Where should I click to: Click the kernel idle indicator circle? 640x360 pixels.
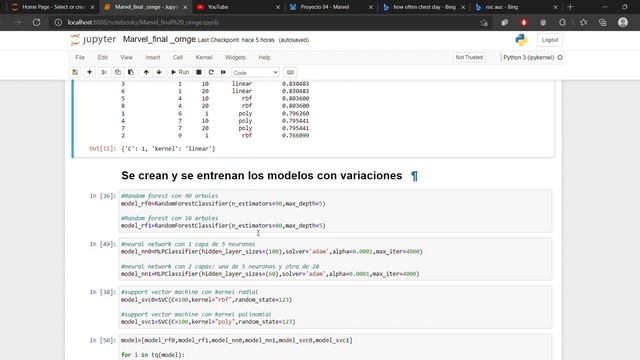[560, 58]
